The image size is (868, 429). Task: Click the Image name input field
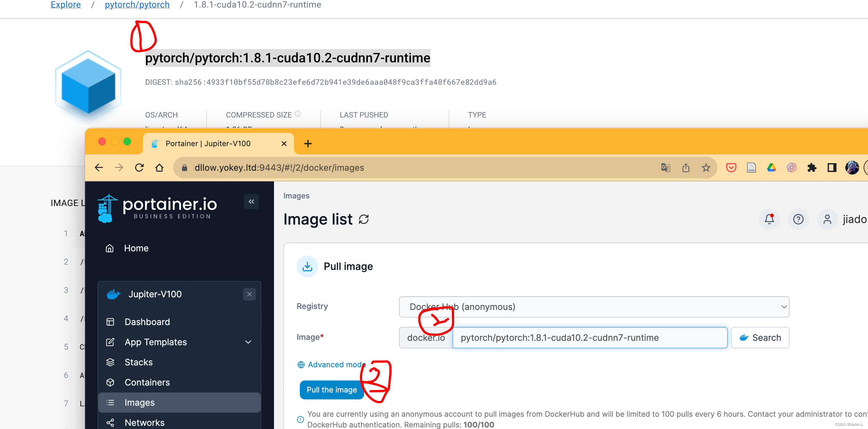click(589, 338)
